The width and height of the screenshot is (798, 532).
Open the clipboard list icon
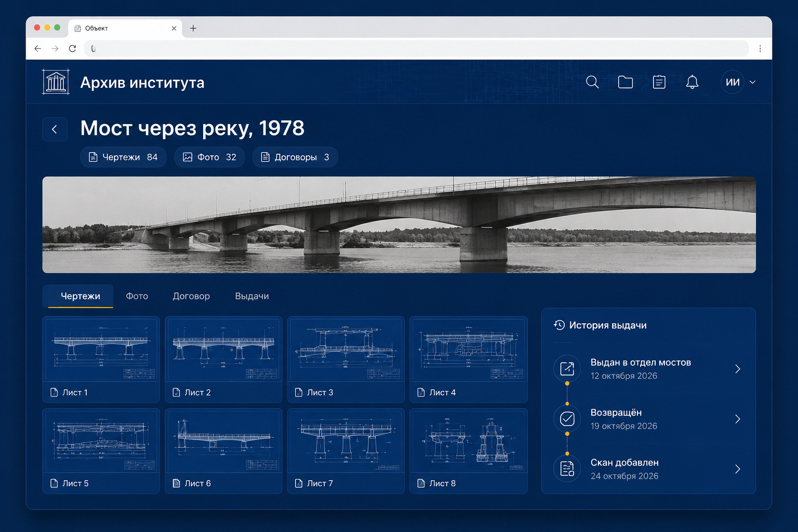coord(659,82)
